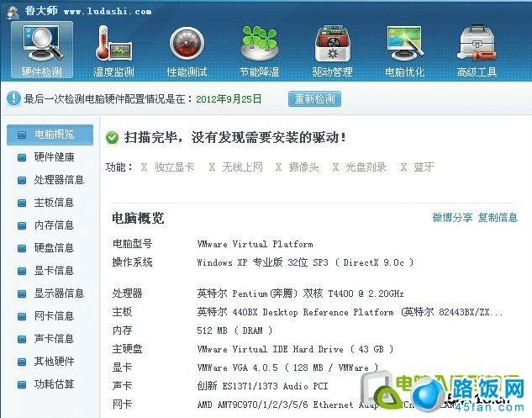Click the 光盘刻录 feature label
532x418 pixels.
tap(366, 167)
